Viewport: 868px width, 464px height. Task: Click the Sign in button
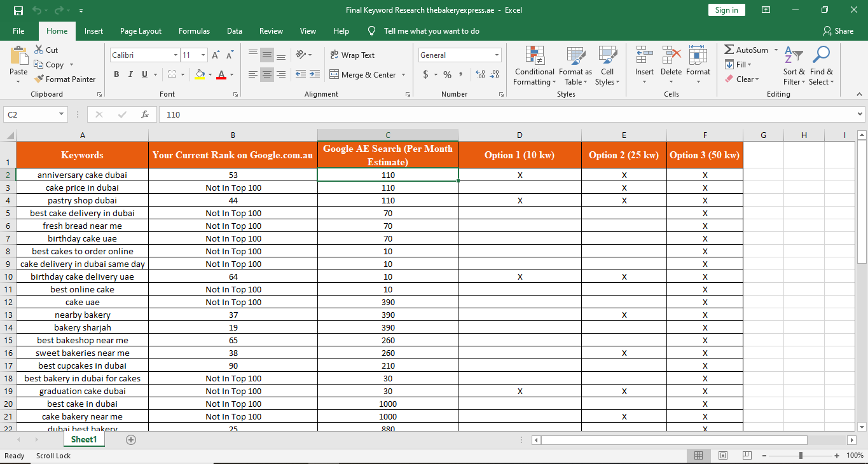pos(726,10)
